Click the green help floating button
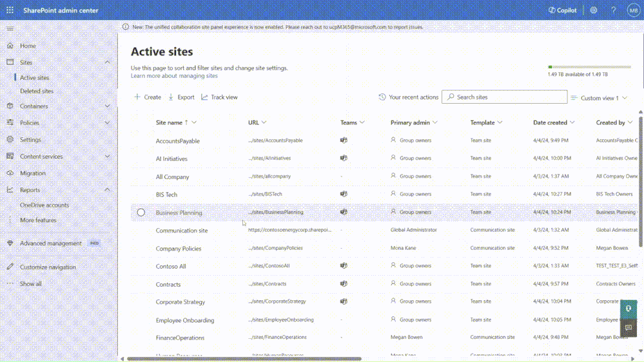 [629, 309]
